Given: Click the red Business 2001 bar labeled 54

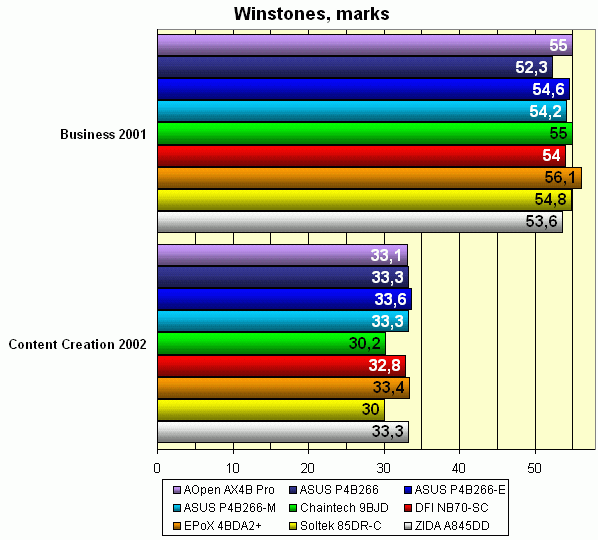Looking at the screenshot, I should (x=362, y=156).
